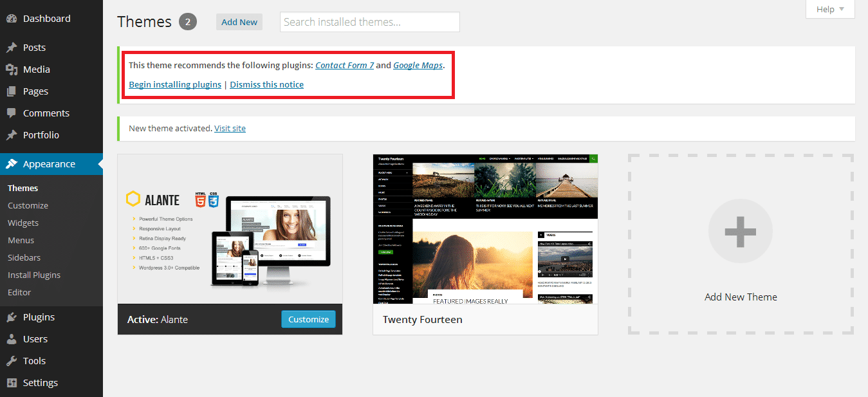The height and width of the screenshot is (397, 868).
Task: Expand the Help dropdown tab
Action: point(830,9)
